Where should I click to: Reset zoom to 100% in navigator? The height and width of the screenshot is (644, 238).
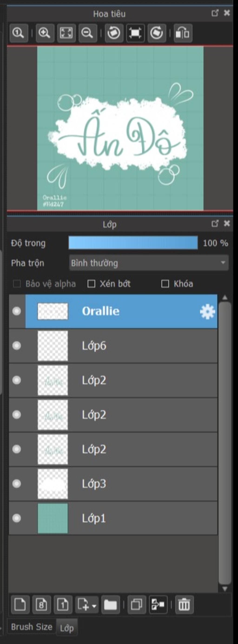[19, 33]
